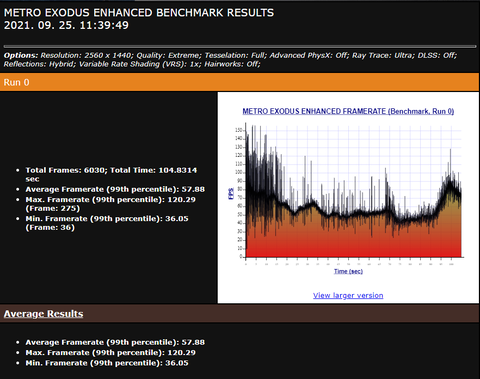Click the Average Results heading

(43, 314)
